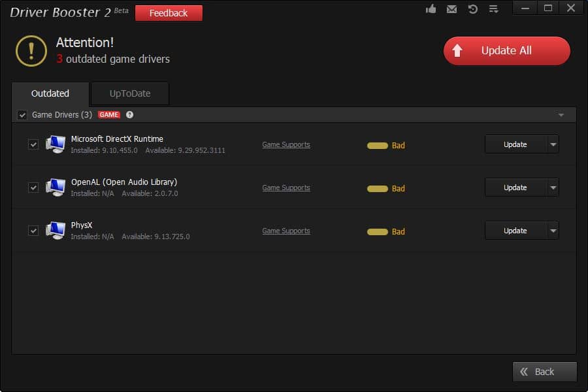Update the PhysX driver
The width and height of the screenshot is (588, 392).
pos(516,231)
